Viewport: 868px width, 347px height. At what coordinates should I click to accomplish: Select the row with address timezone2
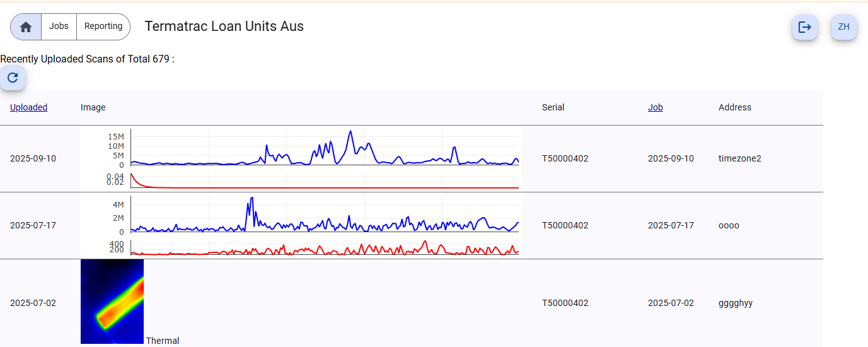tap(412, 158)
